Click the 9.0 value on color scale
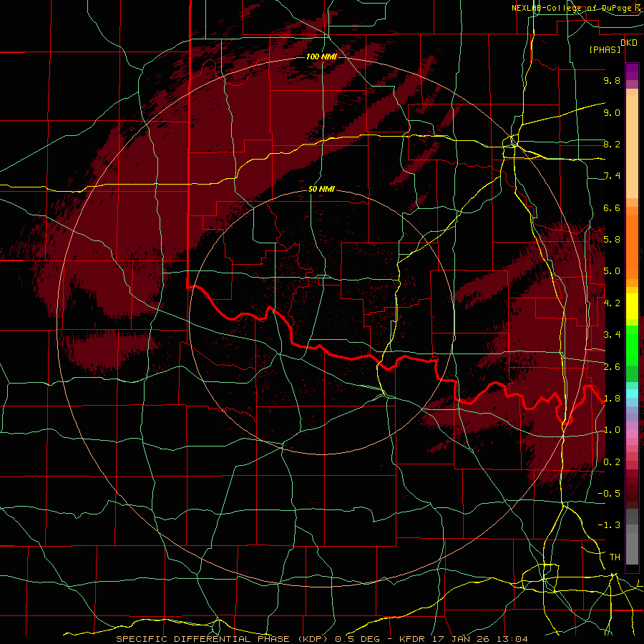644x644 pixels. point(612,112)
